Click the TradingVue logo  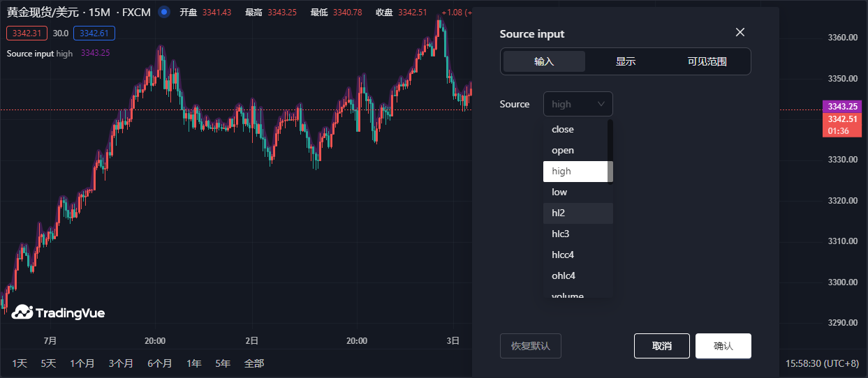coord(59,312)
